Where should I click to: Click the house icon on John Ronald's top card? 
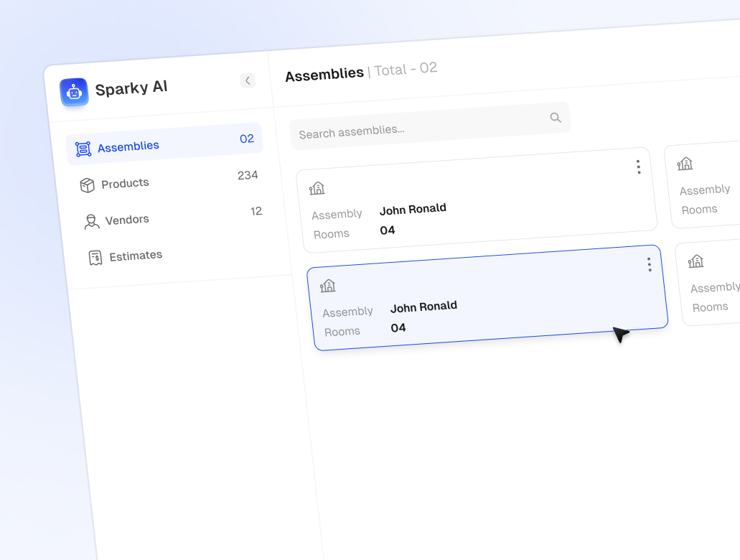317,187
